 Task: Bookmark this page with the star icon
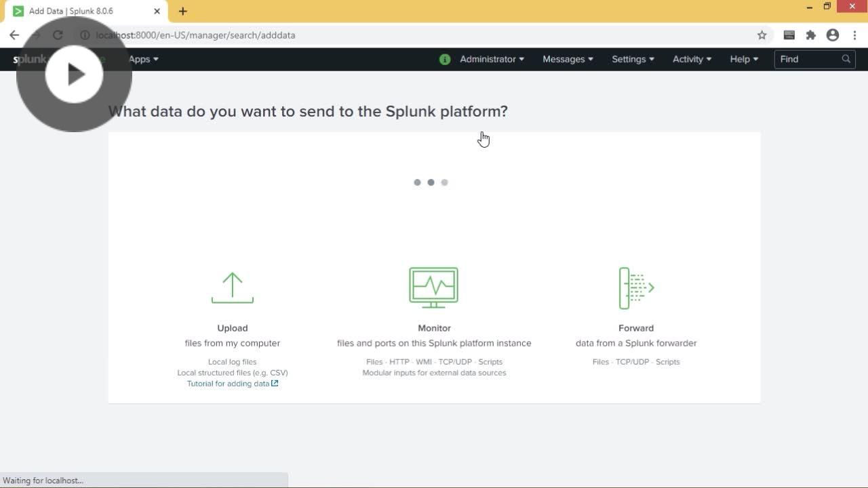click(762, 35)
